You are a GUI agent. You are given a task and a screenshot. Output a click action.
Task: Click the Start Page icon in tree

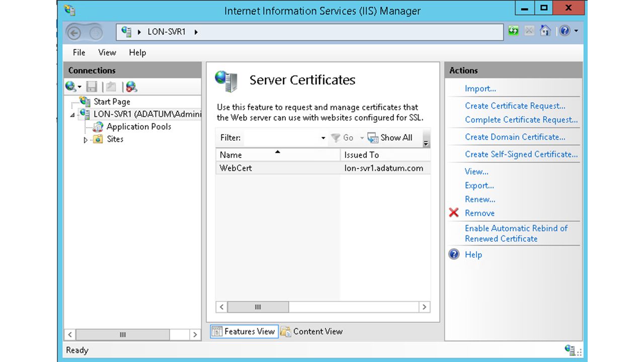85,102
